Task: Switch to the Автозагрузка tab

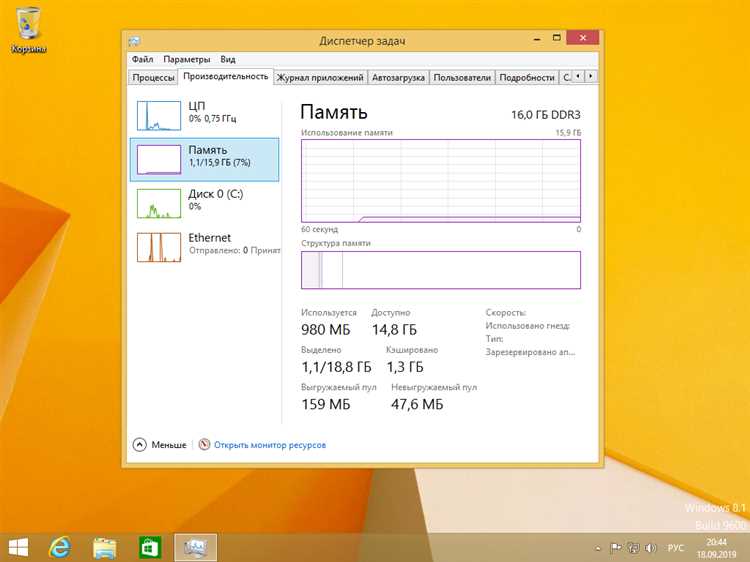Action: 398,77
